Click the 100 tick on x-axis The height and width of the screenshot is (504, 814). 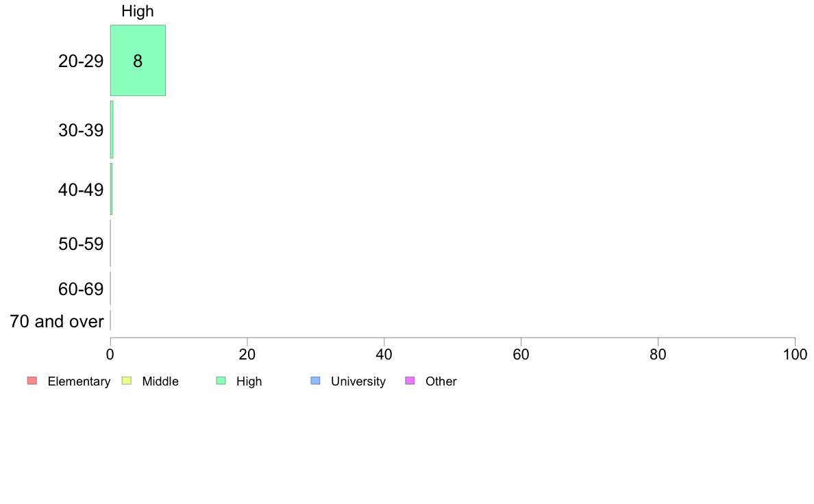795,355
